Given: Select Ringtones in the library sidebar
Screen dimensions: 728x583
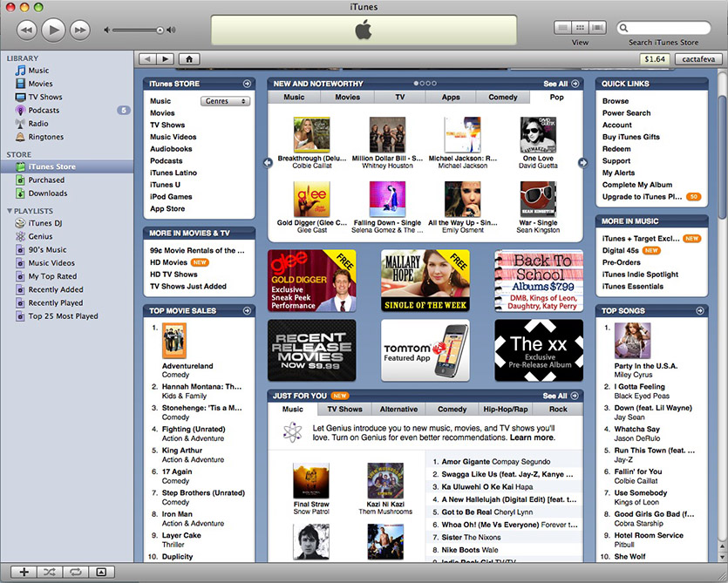Looking at the screenshot, I should click(45, 137).
